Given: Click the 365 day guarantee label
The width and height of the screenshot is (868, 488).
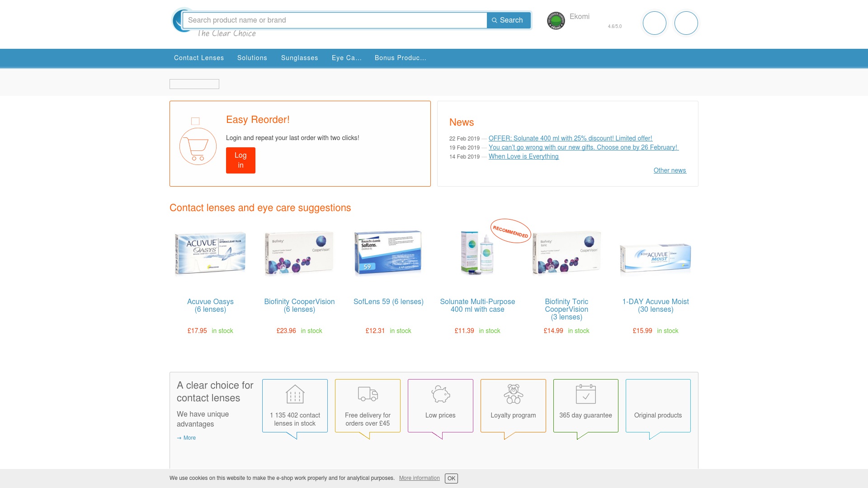Looking at the screenshot, I should (585, 415).
